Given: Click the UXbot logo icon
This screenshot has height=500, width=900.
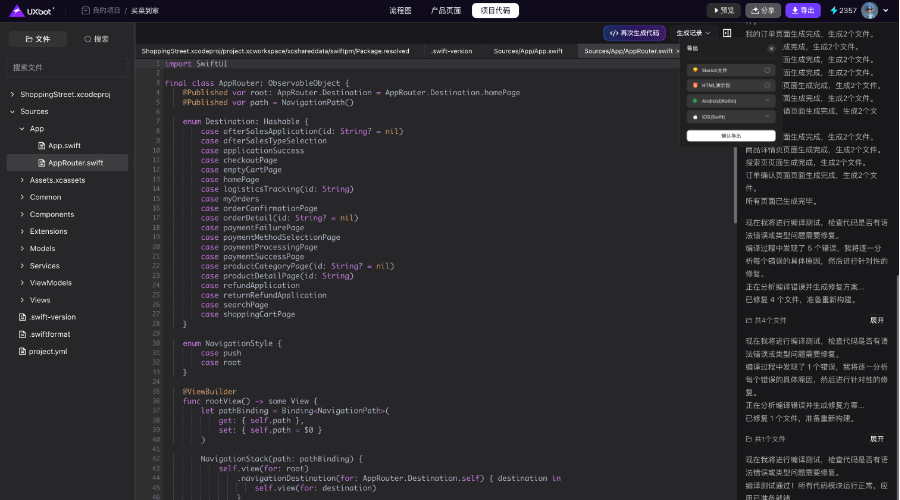Looking at the screenshot, I should tap(17, 10).
